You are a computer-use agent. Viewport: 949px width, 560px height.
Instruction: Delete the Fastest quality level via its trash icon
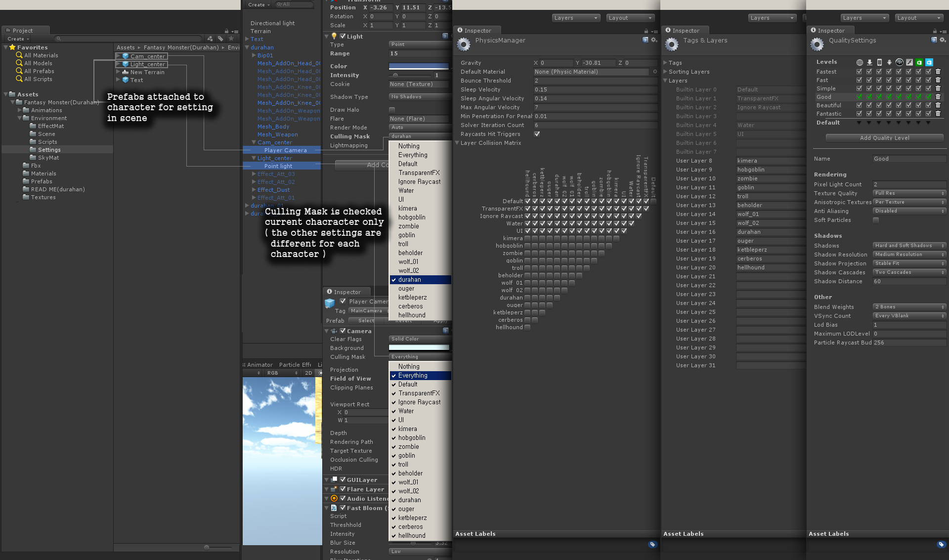pos(938,72)
